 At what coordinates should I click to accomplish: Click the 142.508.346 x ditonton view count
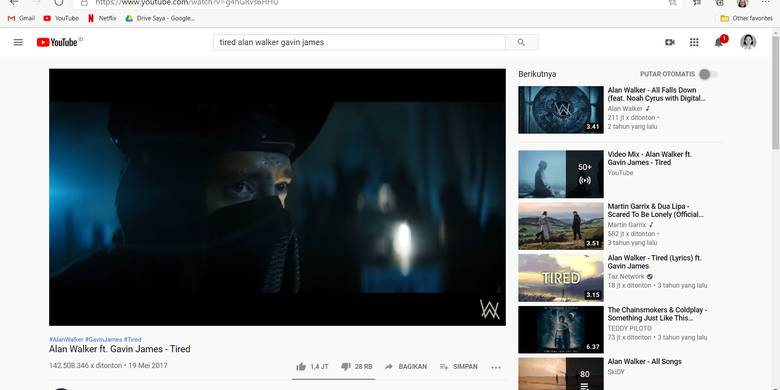point(86,366)
